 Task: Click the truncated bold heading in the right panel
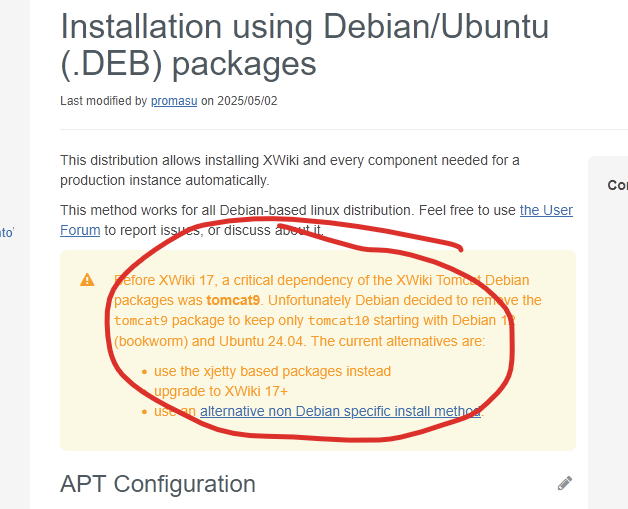click(618, 185)
